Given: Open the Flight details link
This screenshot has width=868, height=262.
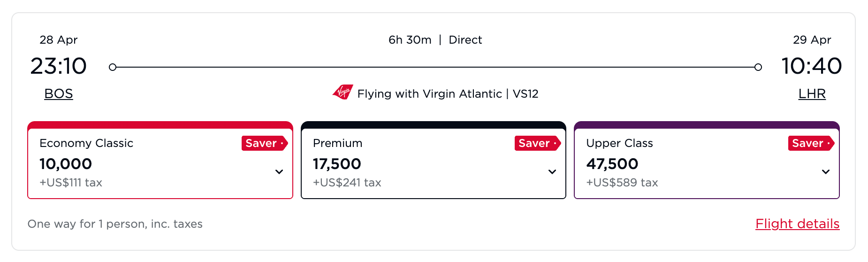Looking at the screenshot, I should [797, 224].
